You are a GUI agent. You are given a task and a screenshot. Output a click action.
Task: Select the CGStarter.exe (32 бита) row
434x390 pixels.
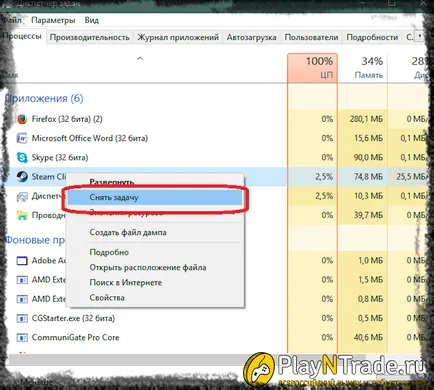(213, 318)
